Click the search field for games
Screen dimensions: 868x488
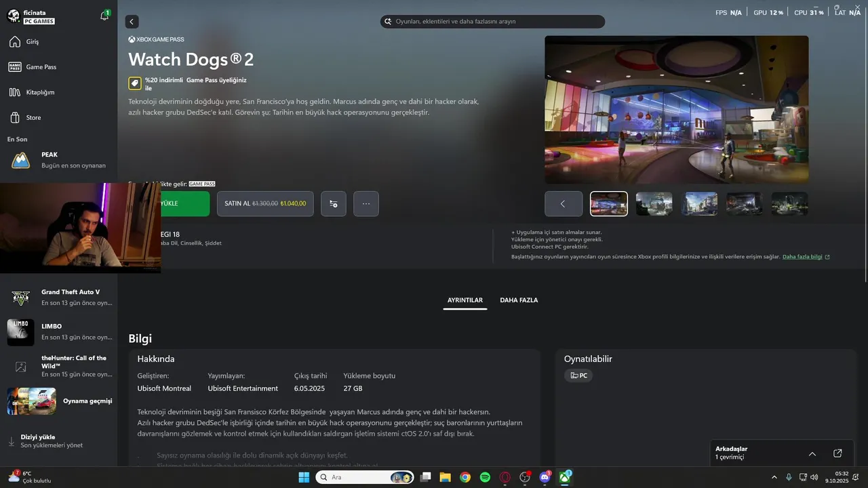pos(492,22)
